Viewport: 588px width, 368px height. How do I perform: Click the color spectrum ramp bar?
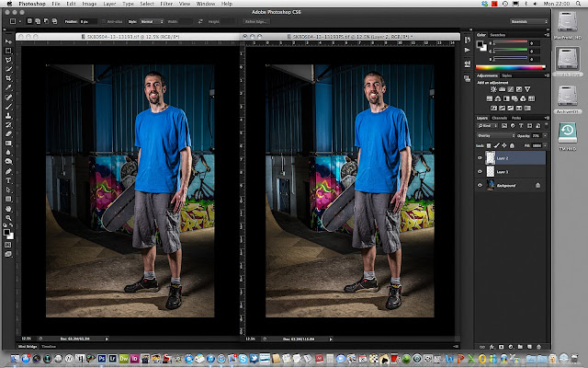(511, 68)
